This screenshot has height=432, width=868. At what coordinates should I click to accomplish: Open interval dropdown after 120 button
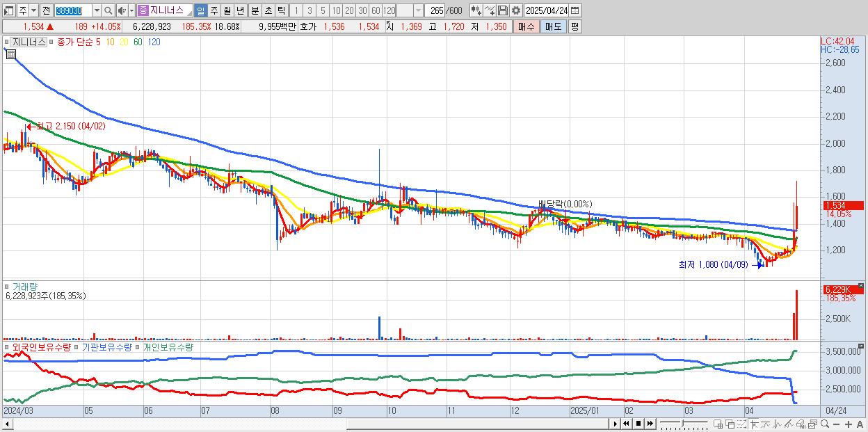[x=418, y=10]
